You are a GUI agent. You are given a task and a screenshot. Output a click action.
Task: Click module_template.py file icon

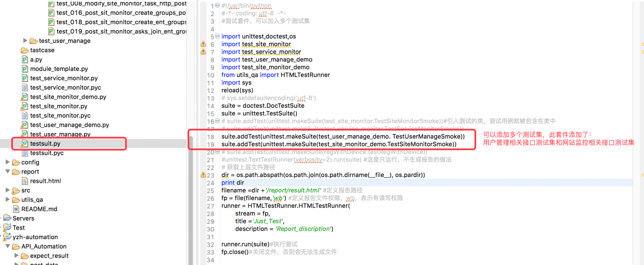pos(25,69)
